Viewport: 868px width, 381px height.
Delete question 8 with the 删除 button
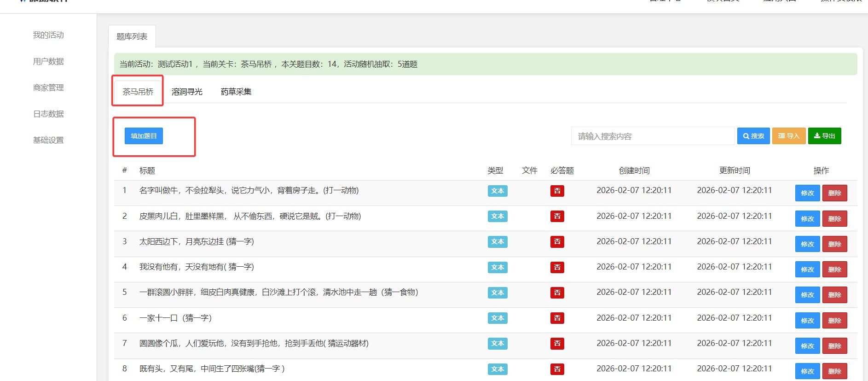pyautogui.click(x=834, y=371)
